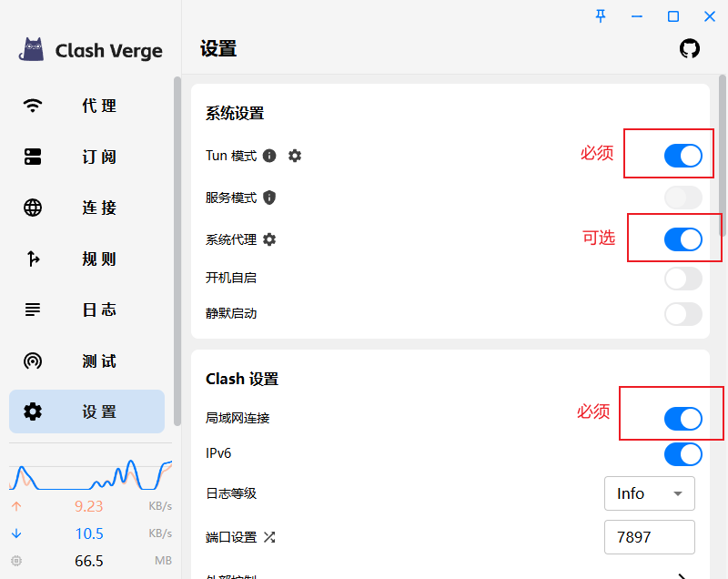
Task: Click the Wi-Fi icon for Proxies
Action: (x=33, y=106)
